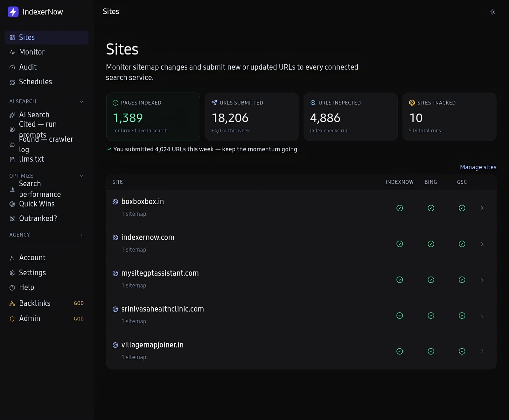The image size is (509, 420).
Task: Open the mysitegptassistant.com site row
Action: coord(301,280)
